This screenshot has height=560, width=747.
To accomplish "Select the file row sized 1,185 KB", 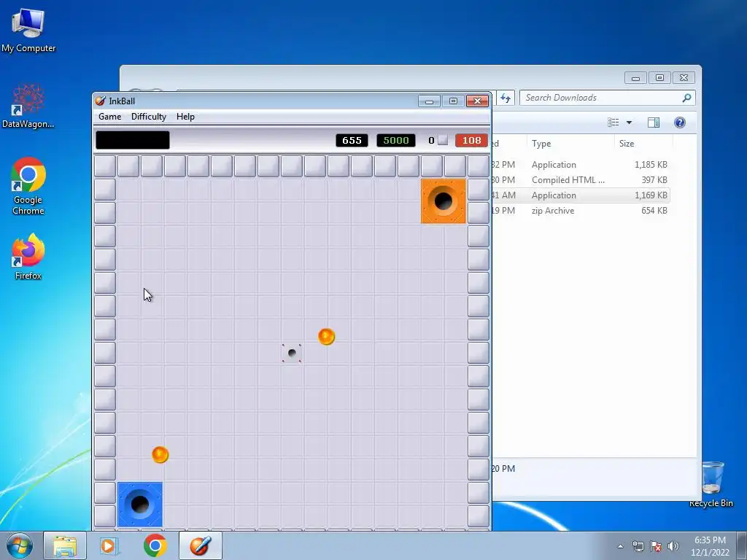I will point(581,165).
